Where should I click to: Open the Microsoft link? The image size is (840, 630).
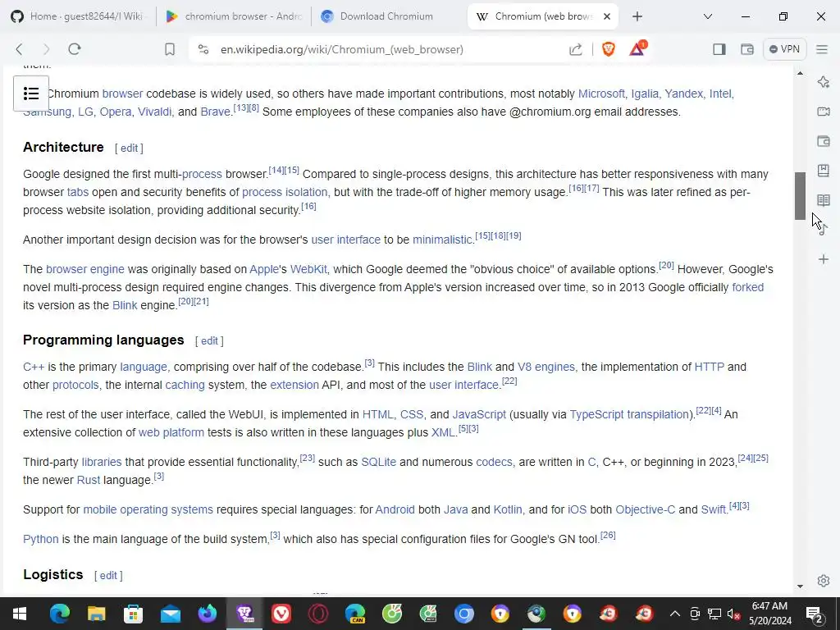click(601, 94)
